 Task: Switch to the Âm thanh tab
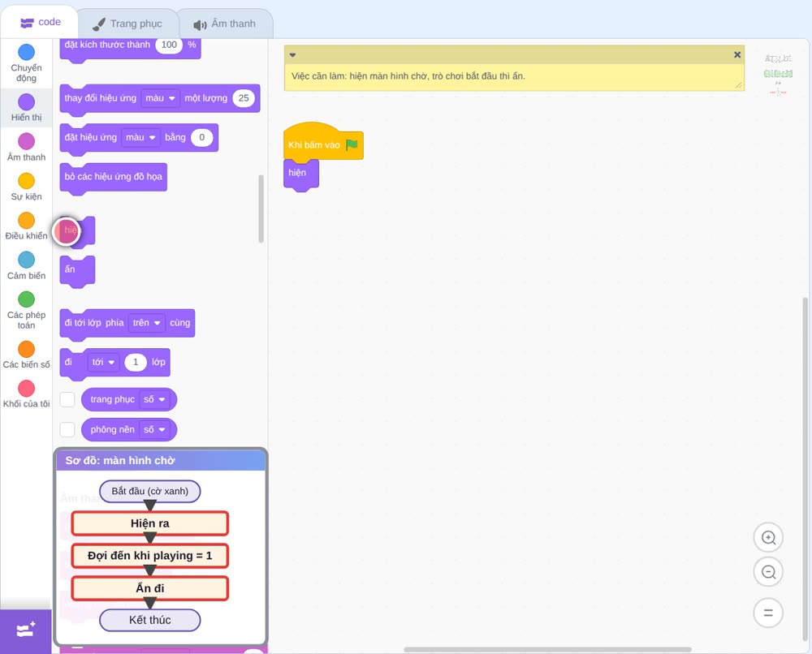pos(225,24)
